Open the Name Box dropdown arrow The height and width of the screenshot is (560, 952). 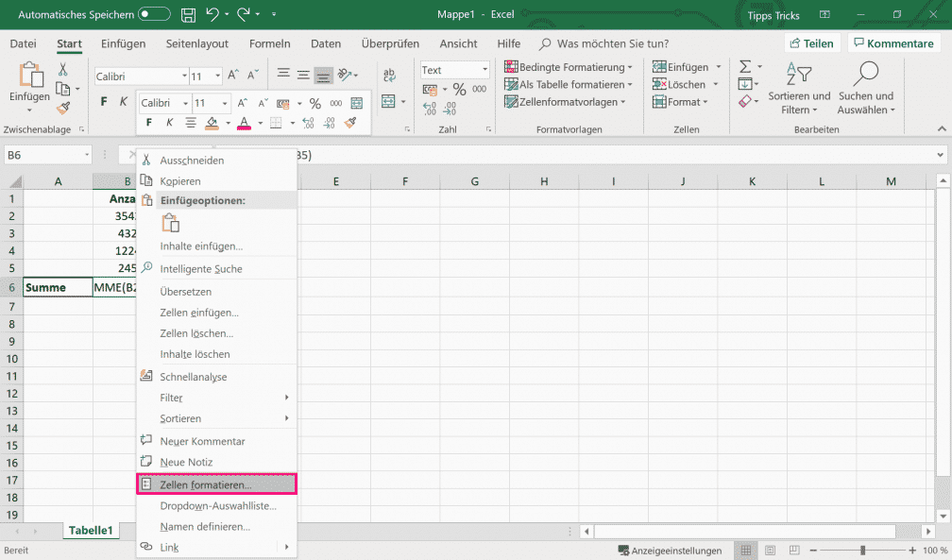[x=87, y=155]
